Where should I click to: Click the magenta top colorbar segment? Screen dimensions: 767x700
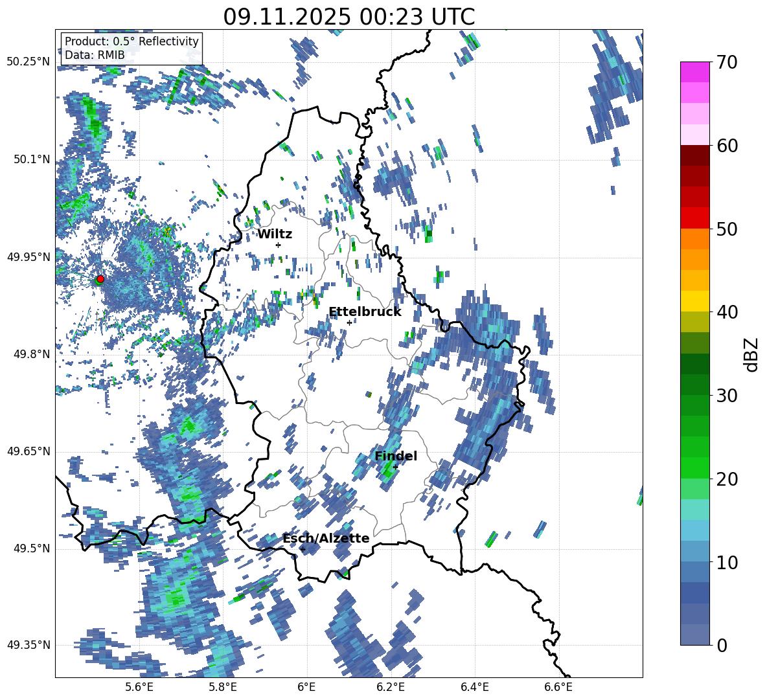tap(694, 72)
